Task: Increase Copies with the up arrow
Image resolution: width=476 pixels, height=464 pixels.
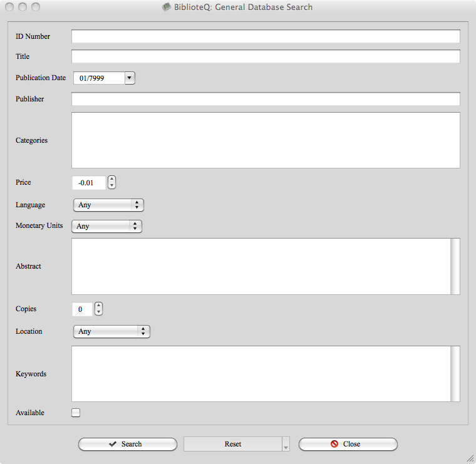Action: (x=99, y=306)
